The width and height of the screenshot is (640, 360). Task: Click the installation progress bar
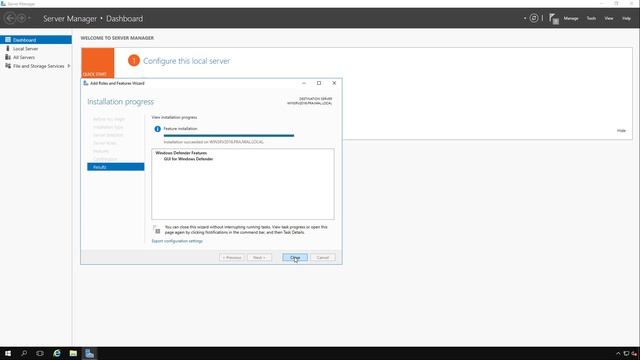[229, 136]
